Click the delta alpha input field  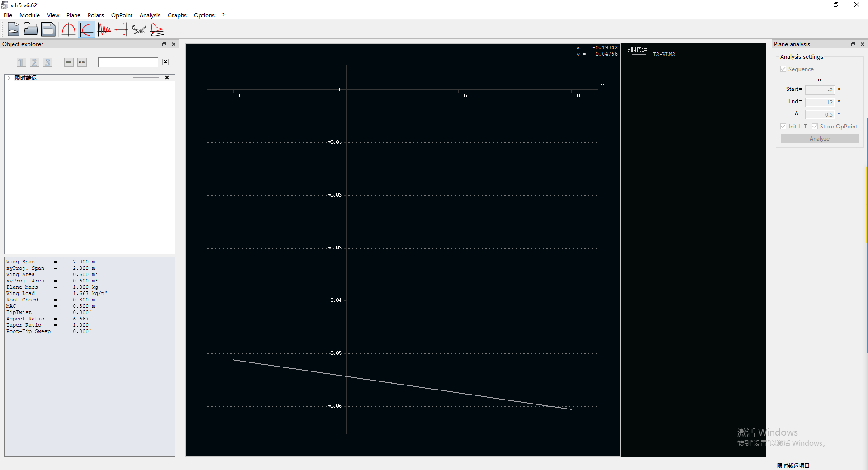(820, 114)
